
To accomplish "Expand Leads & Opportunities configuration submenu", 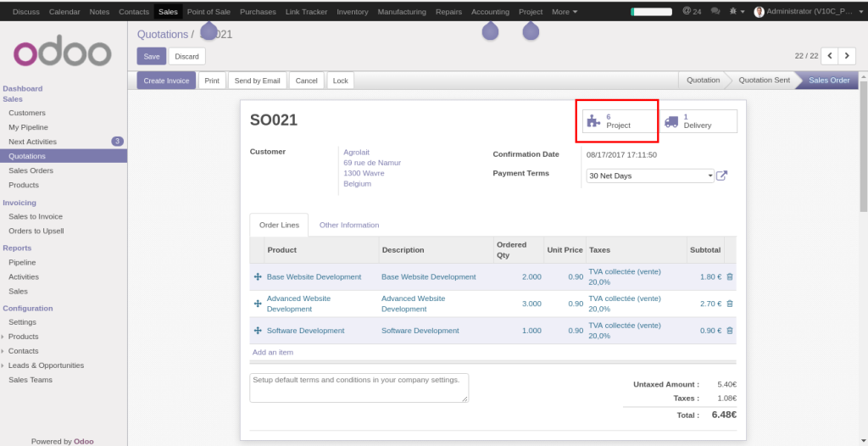I will 46,365.
